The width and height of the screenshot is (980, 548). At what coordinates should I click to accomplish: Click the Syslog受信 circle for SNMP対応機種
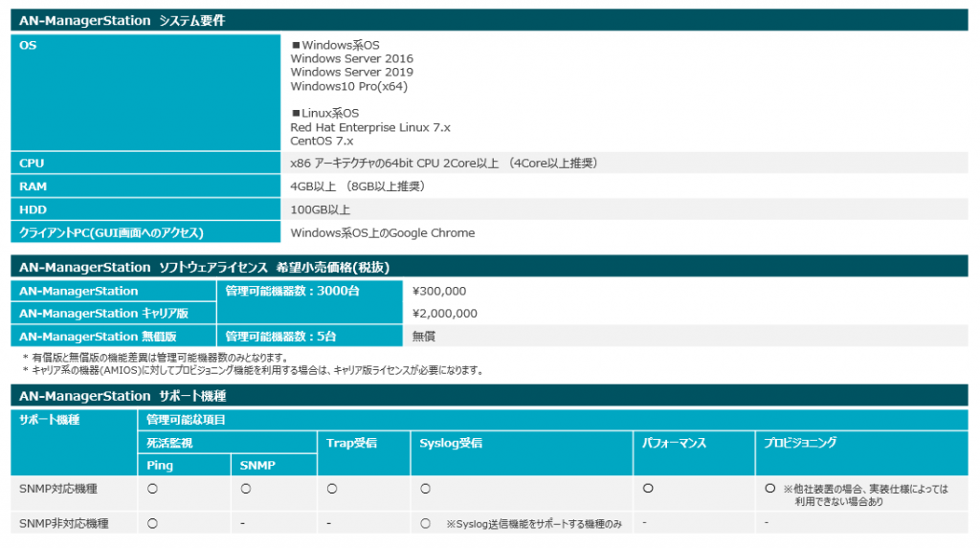[x=426, y=489]
